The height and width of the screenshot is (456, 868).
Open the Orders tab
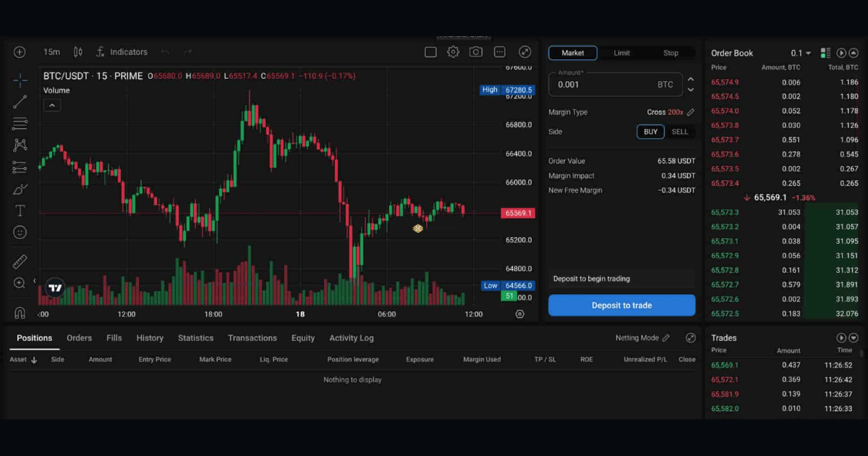(x=80, y=338)
